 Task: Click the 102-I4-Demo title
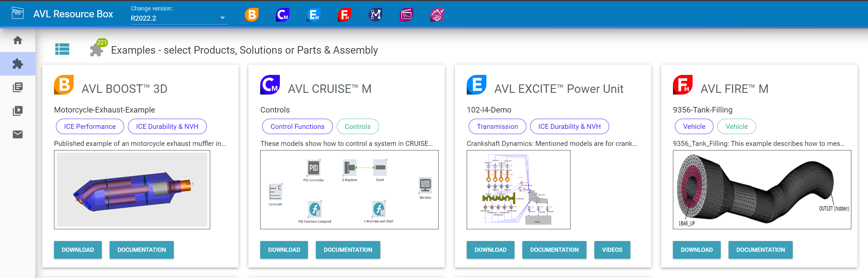pos(489,110)
